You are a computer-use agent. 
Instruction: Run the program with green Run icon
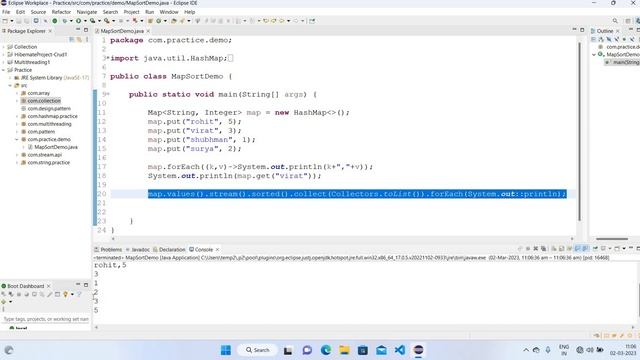pyautogui.click(x=78, y=21)
